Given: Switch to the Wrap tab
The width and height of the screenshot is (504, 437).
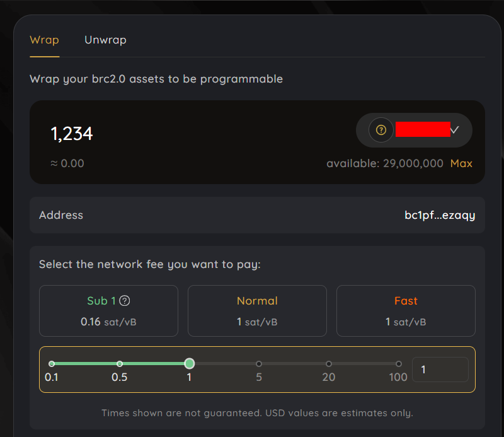Looking at the screenshot, I should coord(44,40).
